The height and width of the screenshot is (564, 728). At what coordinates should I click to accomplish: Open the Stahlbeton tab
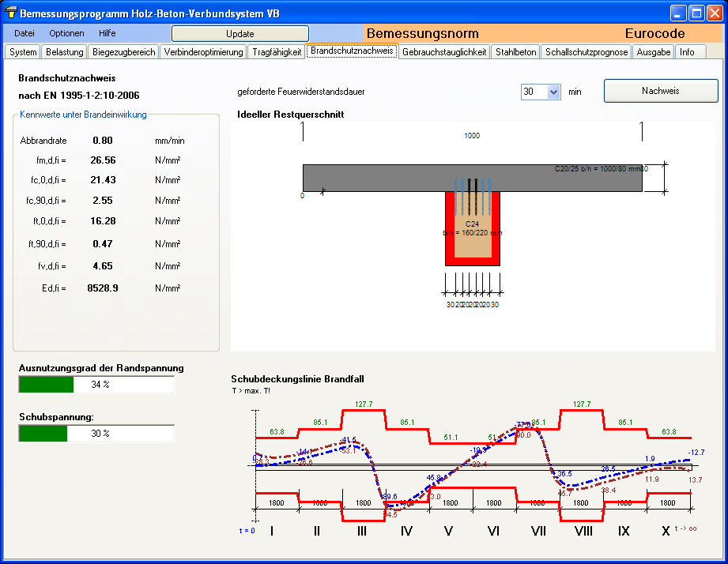click(516, 52)
